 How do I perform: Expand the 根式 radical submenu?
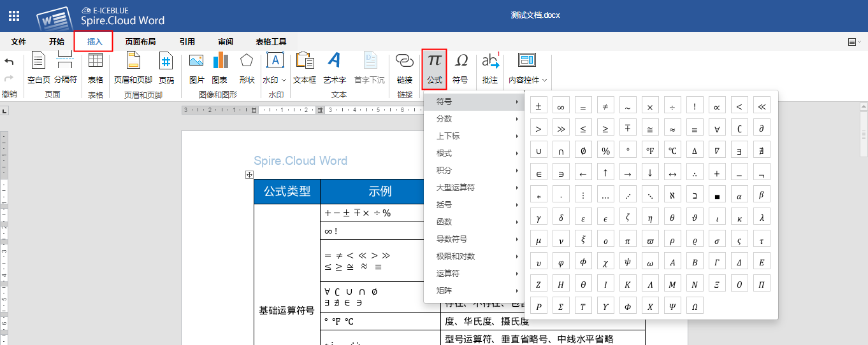click(x=474, y=153)
